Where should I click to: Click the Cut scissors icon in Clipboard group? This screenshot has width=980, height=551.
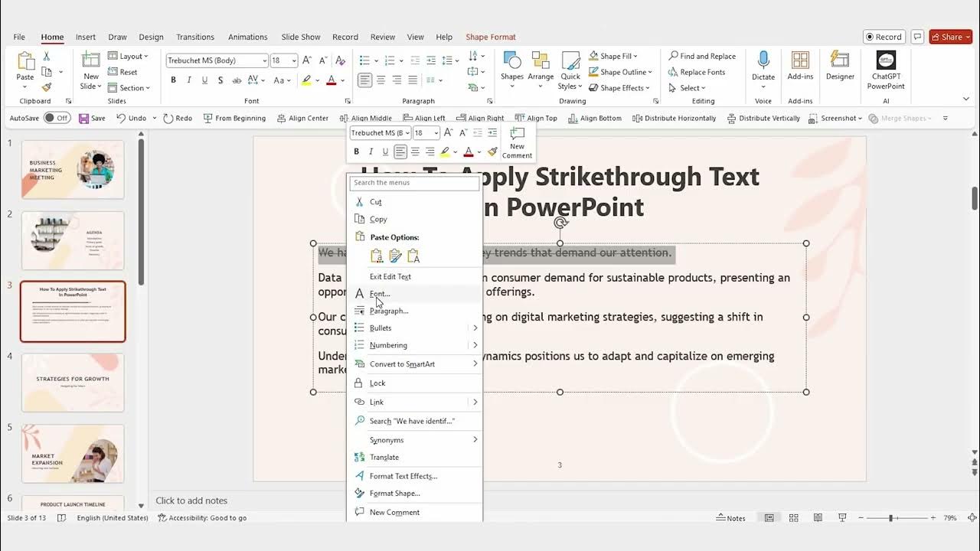tap(47, 57)
